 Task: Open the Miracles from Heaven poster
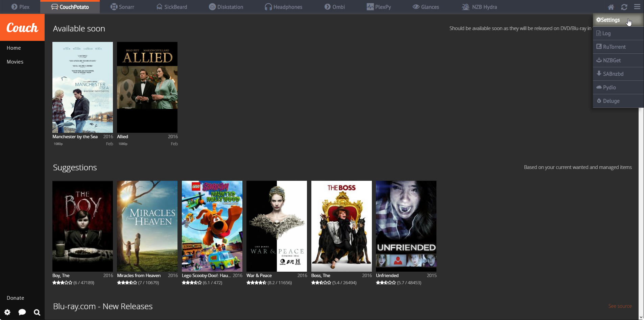click(x=147, y=226)
